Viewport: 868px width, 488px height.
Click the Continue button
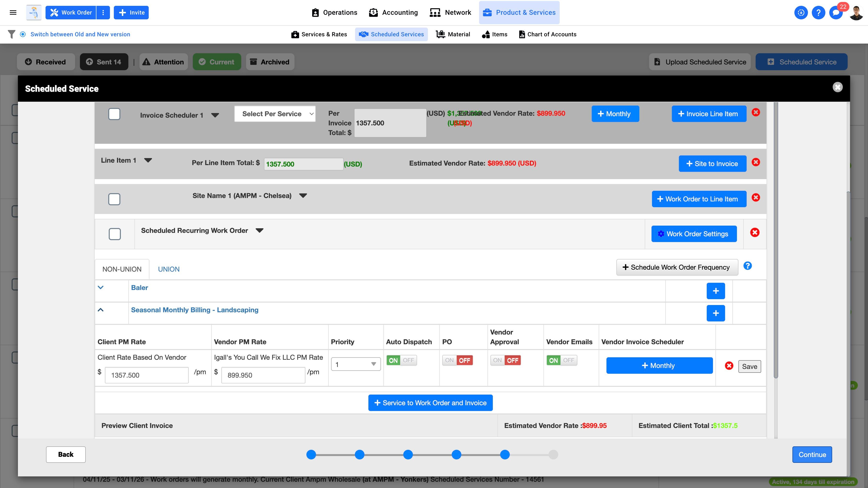point(812,455)
